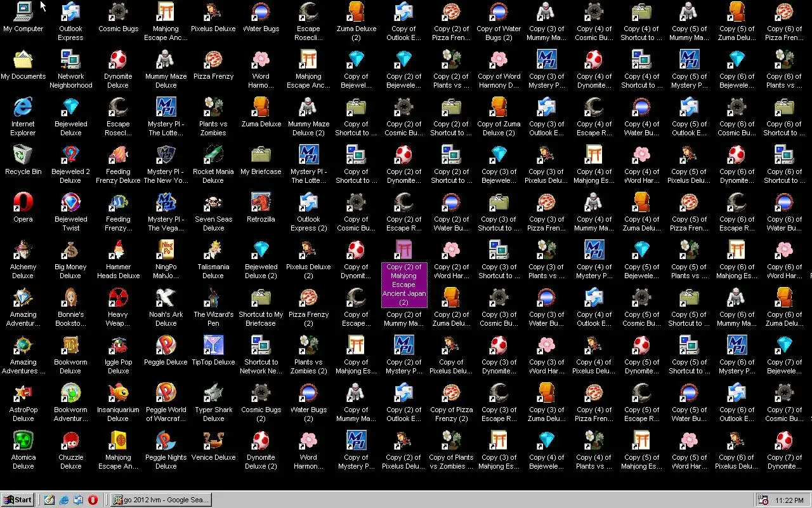Open the Start menu
812x508 pixels.
18,500
